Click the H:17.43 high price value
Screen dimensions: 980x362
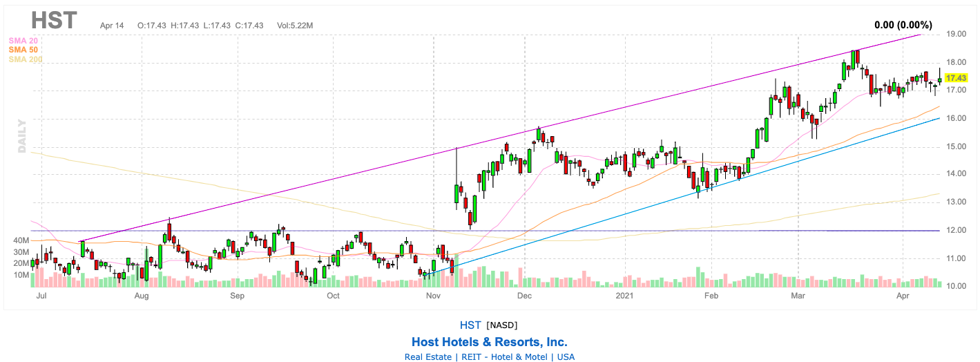pyautogui.click(x=185, y=26)
